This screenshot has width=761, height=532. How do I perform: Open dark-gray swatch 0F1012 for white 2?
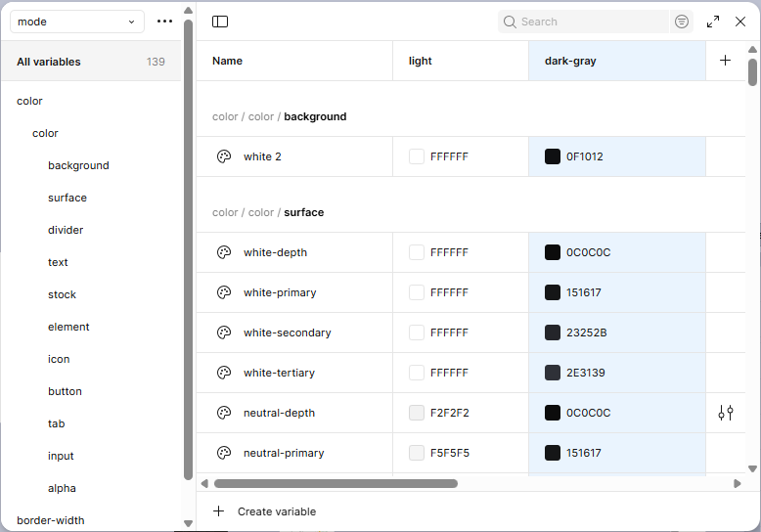[553, 156]
